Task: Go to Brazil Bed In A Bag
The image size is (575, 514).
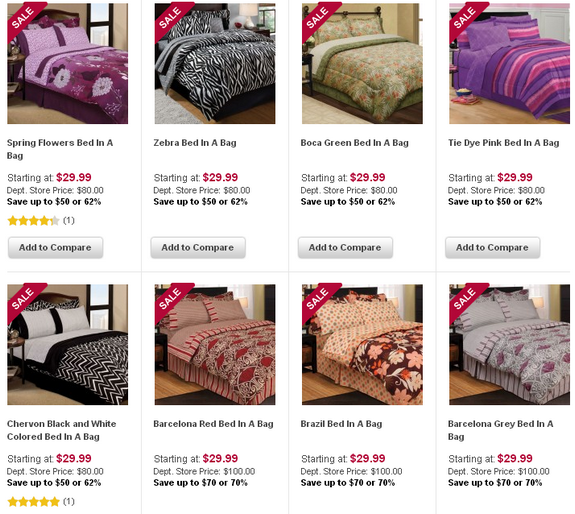Action: coord(341,424)
